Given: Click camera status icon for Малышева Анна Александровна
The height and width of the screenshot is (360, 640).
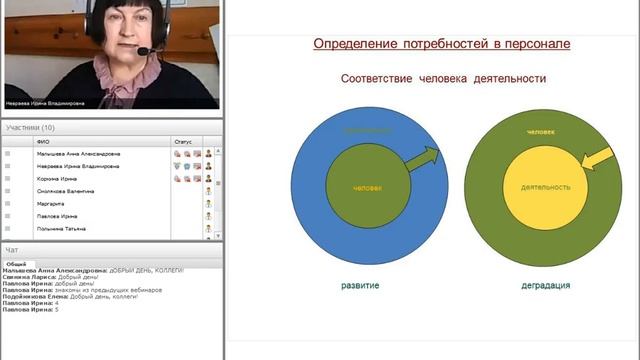Looking at the screenshot, I should [x=187, y=154].
